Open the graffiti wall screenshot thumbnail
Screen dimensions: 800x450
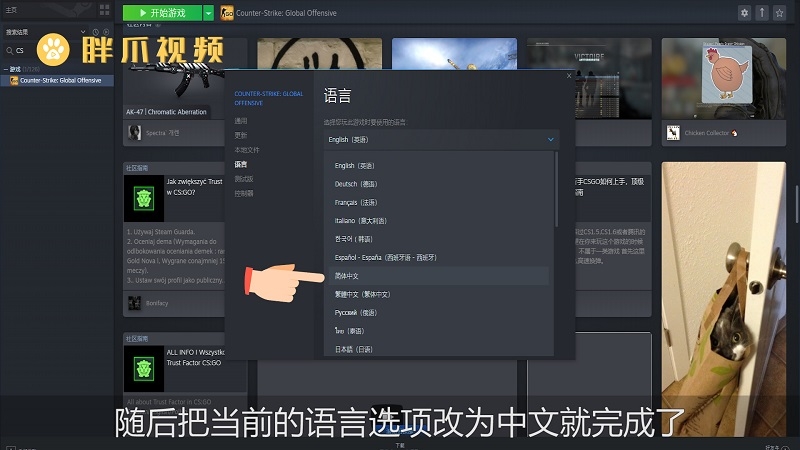pyautogui.click(x=319, y=54)
